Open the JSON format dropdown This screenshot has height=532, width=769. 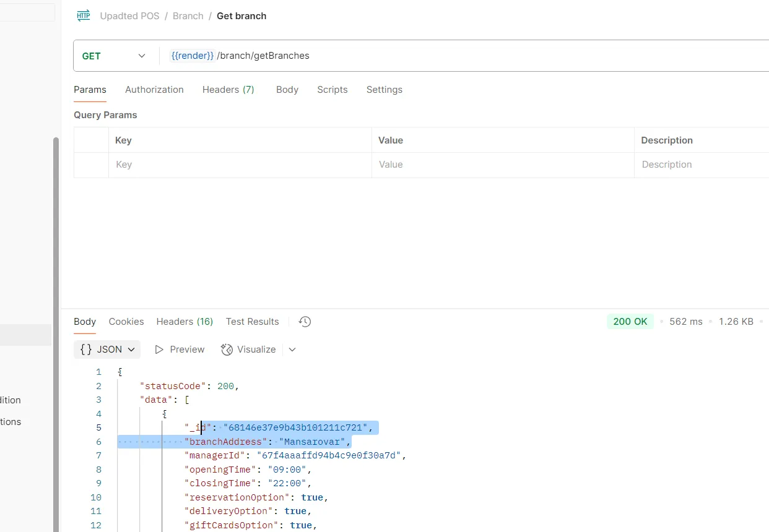[107, 350]
